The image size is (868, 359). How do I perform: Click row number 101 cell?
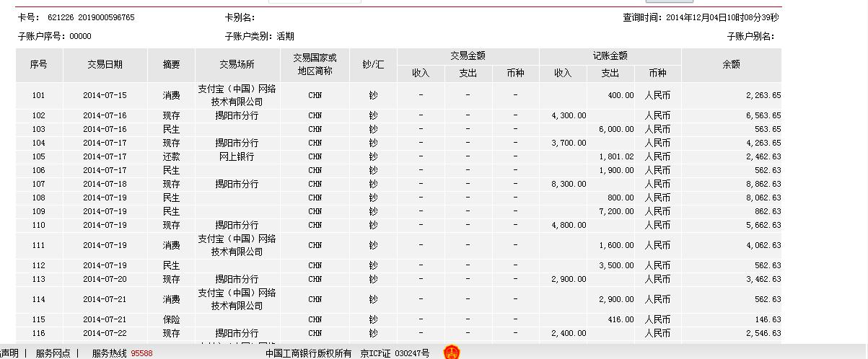coord(39,95)
